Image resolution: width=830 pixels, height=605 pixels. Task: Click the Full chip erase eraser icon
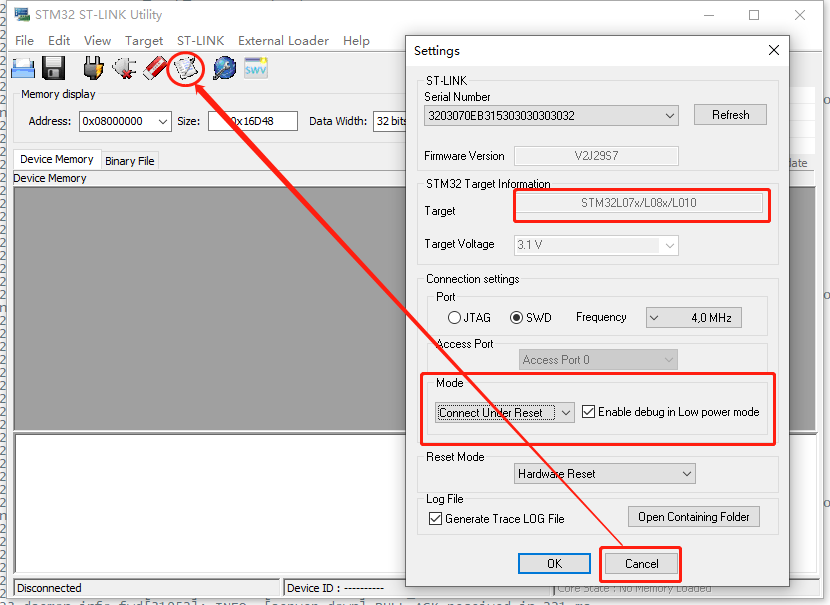point(155,68)
